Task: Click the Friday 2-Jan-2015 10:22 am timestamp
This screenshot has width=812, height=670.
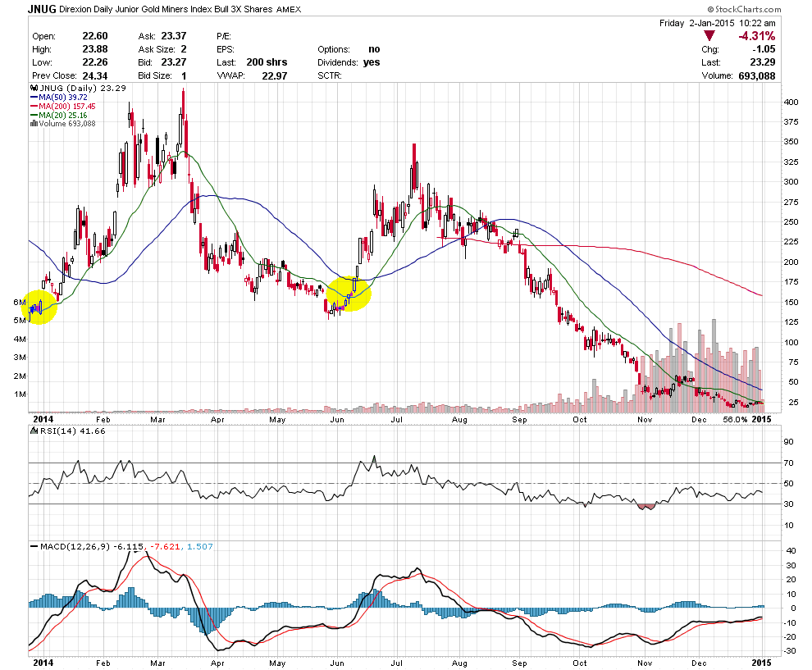Action: (717, 23)
